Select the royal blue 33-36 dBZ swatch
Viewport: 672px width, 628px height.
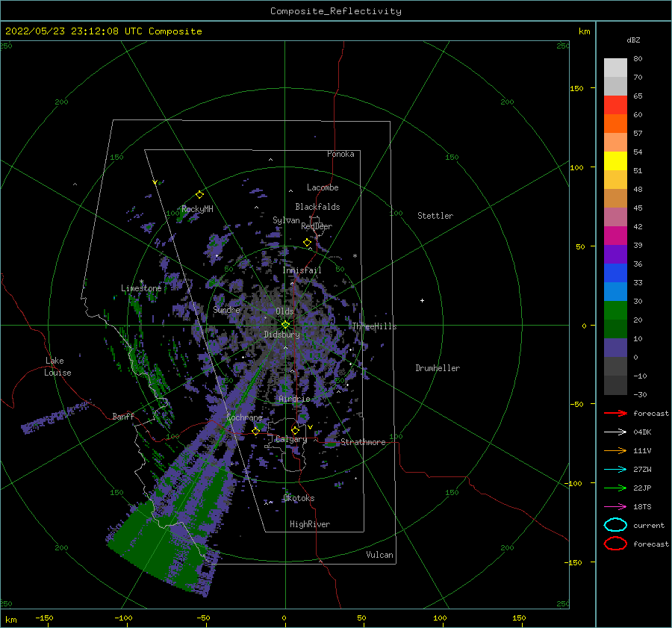tap(615, 273)
